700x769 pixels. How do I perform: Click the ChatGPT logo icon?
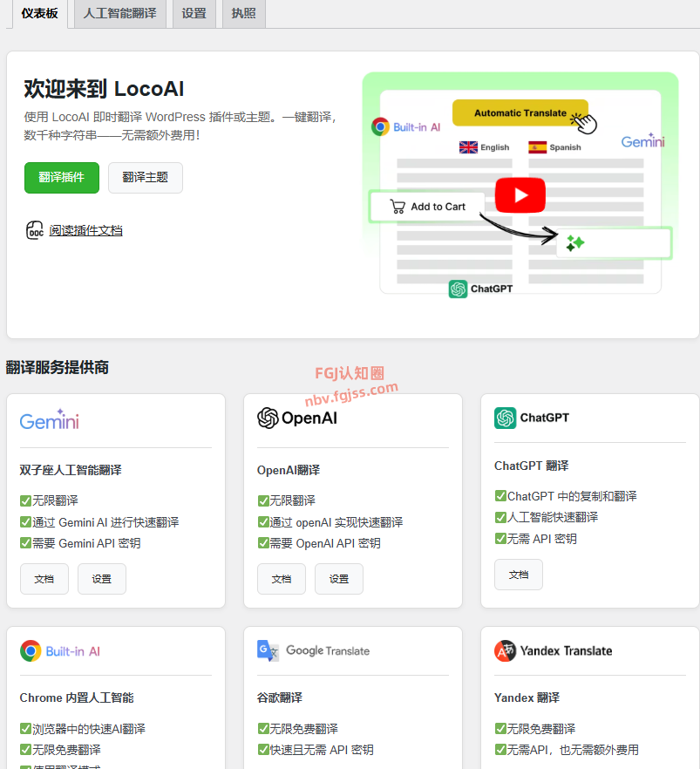pyautogui.click(x=504, y=418)
